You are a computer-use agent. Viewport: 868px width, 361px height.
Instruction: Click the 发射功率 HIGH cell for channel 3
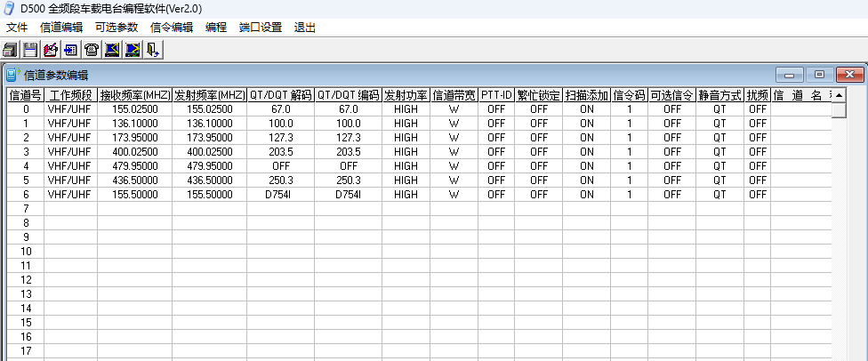click(406, 152)
